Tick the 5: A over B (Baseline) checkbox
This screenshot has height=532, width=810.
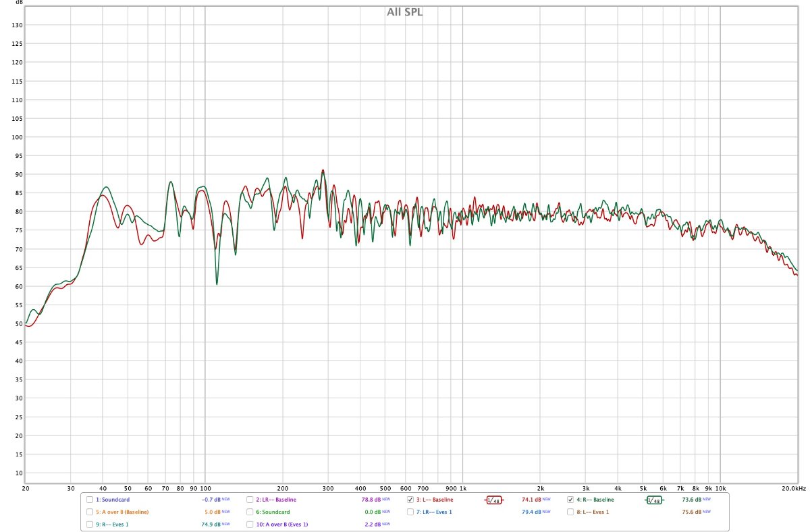[90, 512]
